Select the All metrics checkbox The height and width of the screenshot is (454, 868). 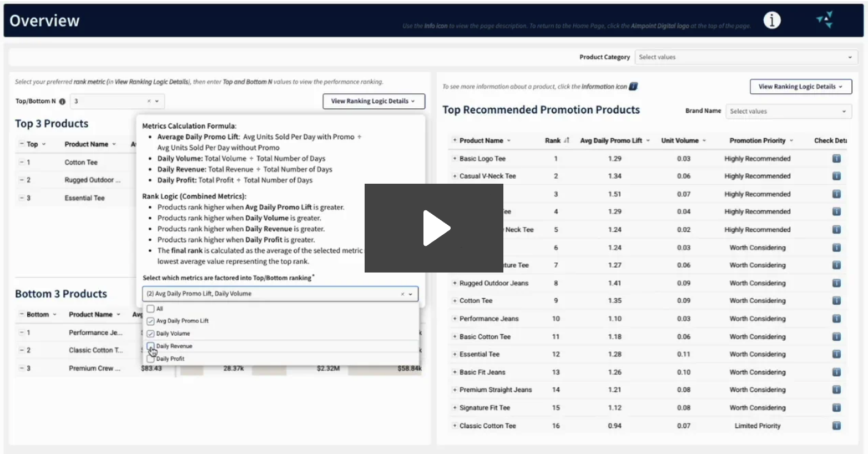(x=150, y=308)
